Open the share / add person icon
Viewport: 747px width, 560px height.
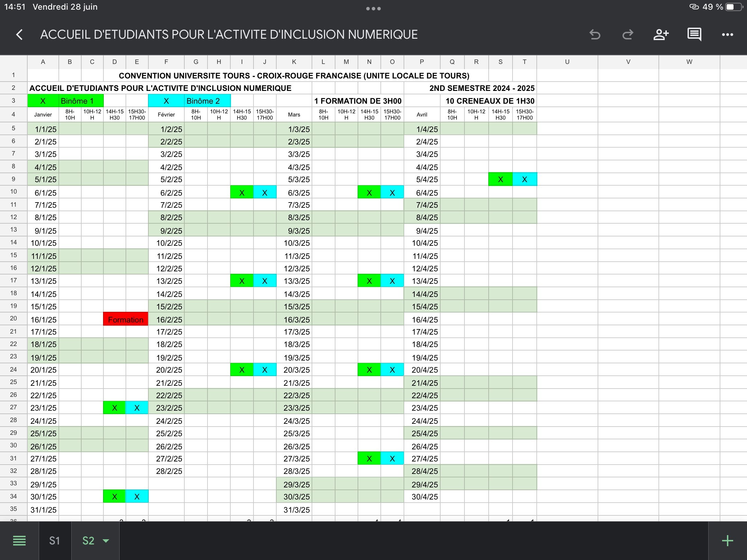coord(661,35)
